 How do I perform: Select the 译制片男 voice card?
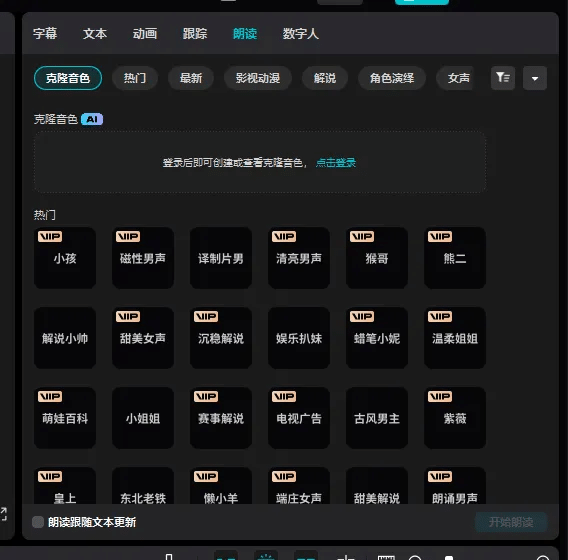point(221,258)
